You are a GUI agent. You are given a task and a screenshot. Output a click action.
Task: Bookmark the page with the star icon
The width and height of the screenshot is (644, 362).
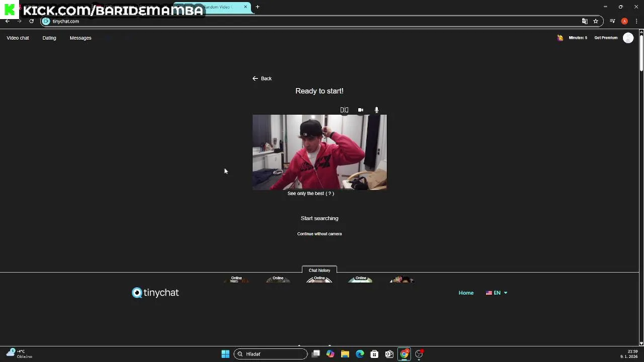point(596,21)
